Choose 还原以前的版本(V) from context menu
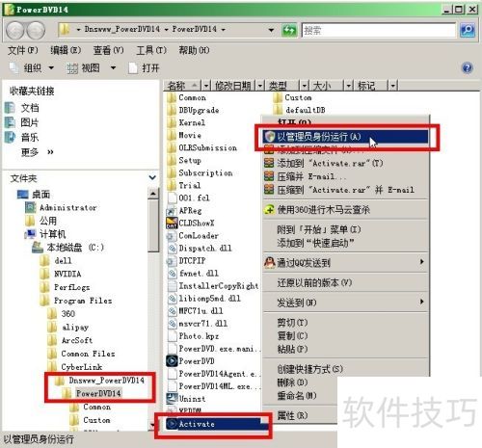The image size is (482, 448). pos(346,282)
